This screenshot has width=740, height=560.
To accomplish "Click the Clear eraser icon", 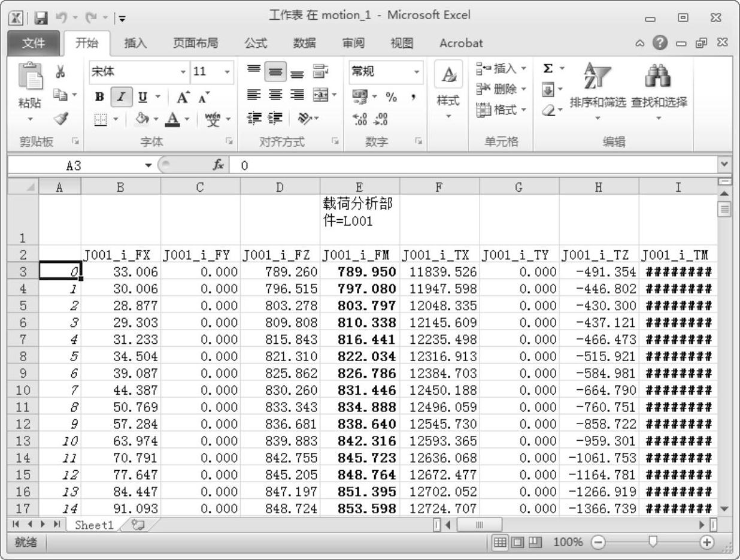I will coord(547,110).
